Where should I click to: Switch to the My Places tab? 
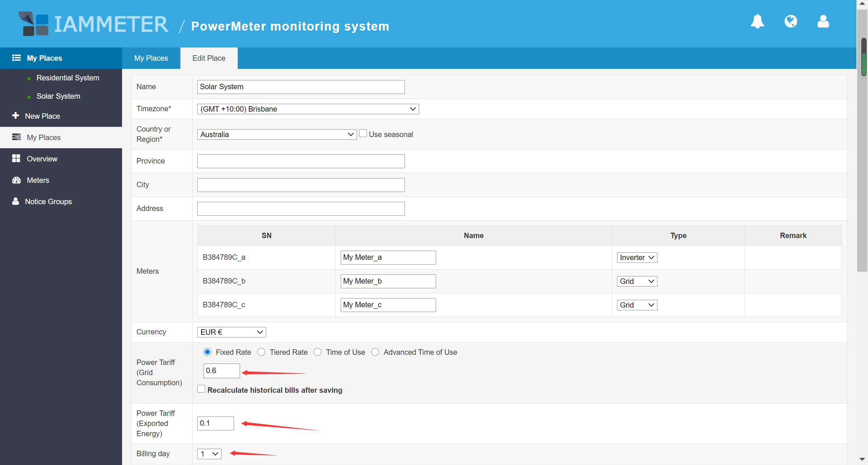[151, 58]
